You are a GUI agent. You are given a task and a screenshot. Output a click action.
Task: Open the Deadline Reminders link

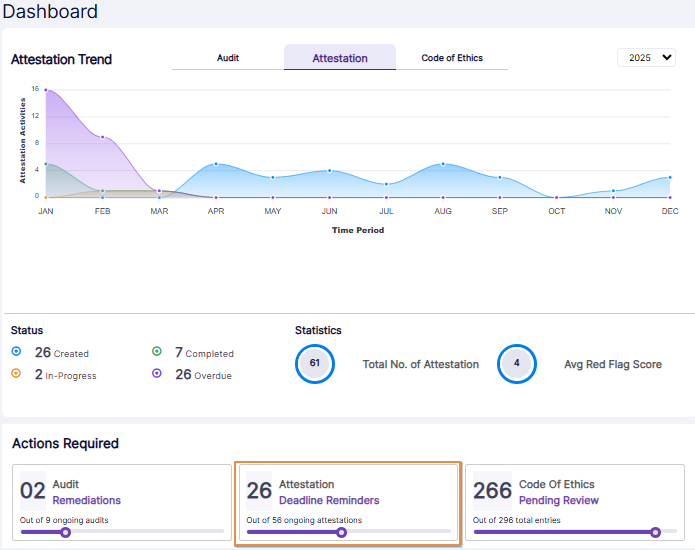pyautogui.click(x=329, y=500)
